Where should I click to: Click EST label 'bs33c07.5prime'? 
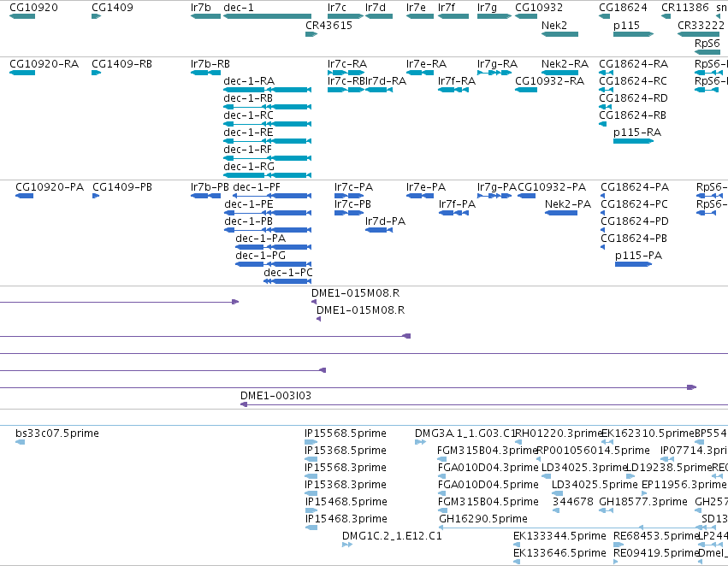pyautogui.click(x=57, y=433)
